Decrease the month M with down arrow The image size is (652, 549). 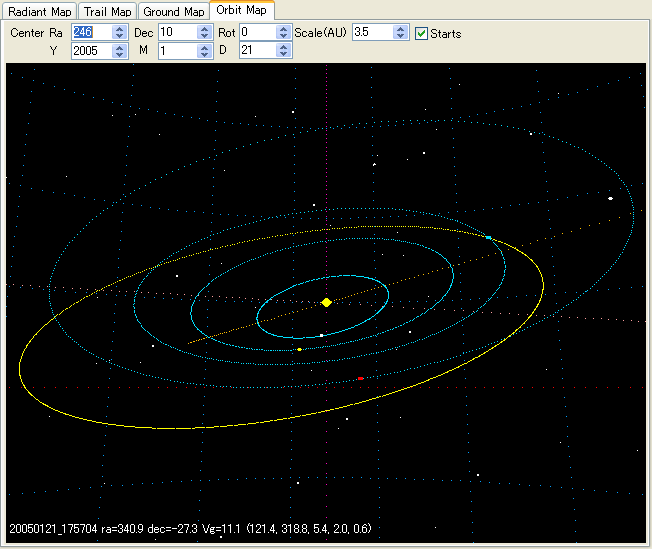point(203,55)
